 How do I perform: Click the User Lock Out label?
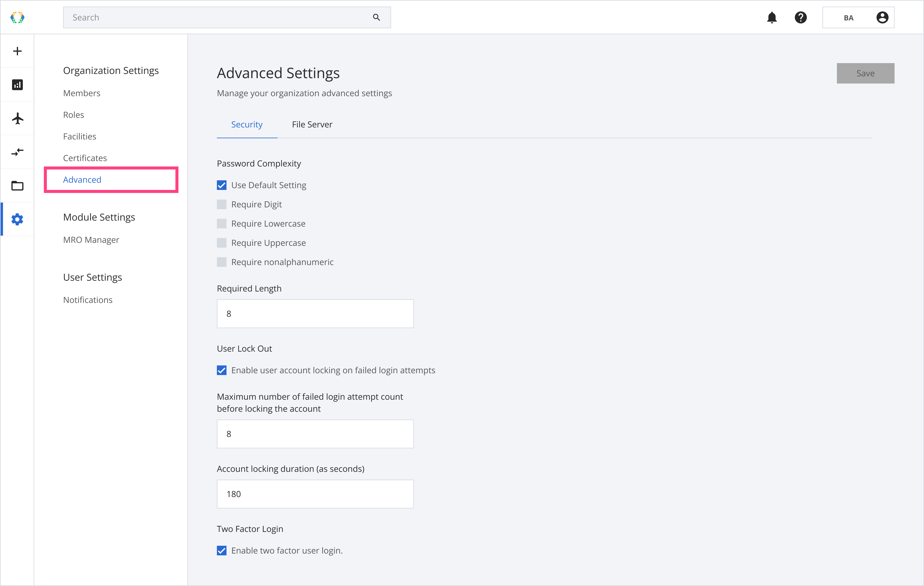point(245,349)
